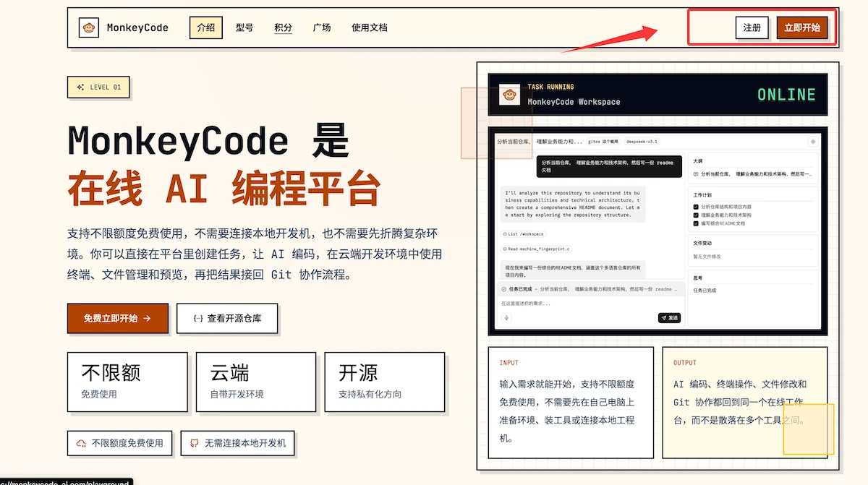Toggle the 理解业务能力和技术架构 checkbox
868x485 pixels.
pos(696,215)
